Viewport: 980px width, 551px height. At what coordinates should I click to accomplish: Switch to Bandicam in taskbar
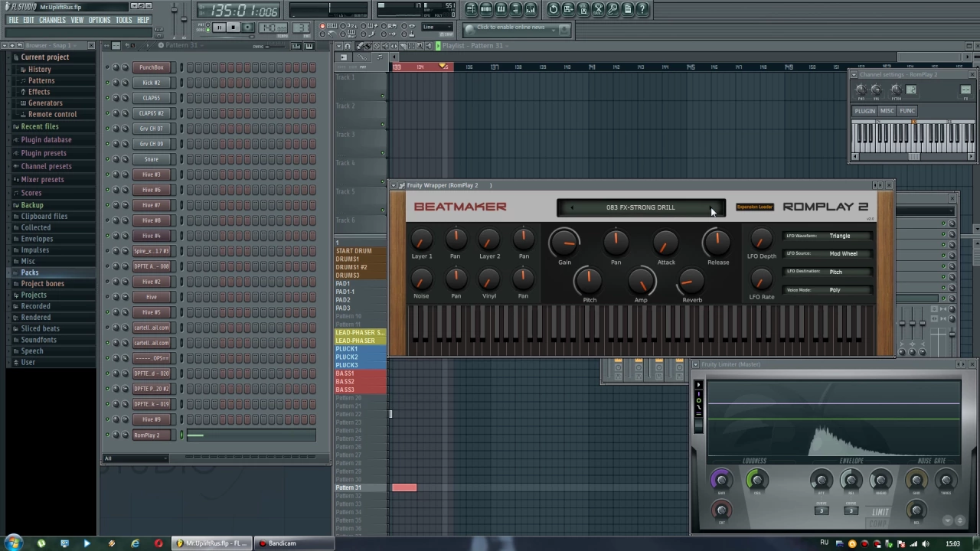292,543
